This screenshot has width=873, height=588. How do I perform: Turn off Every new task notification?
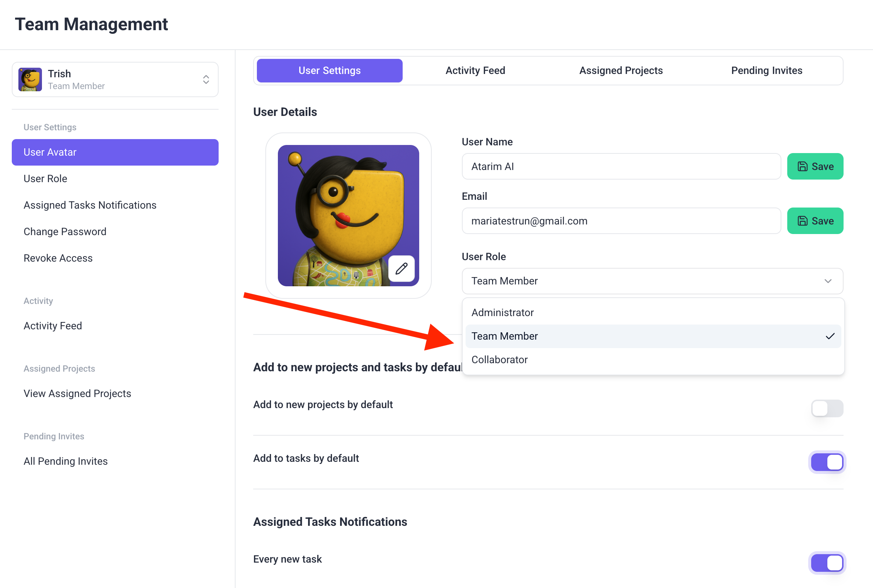(827, 563)
